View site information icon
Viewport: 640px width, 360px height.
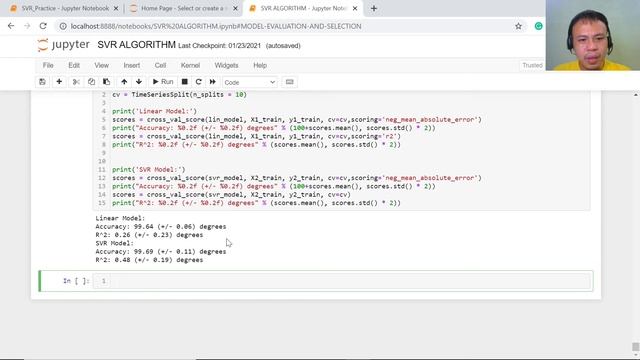point(63,26)
